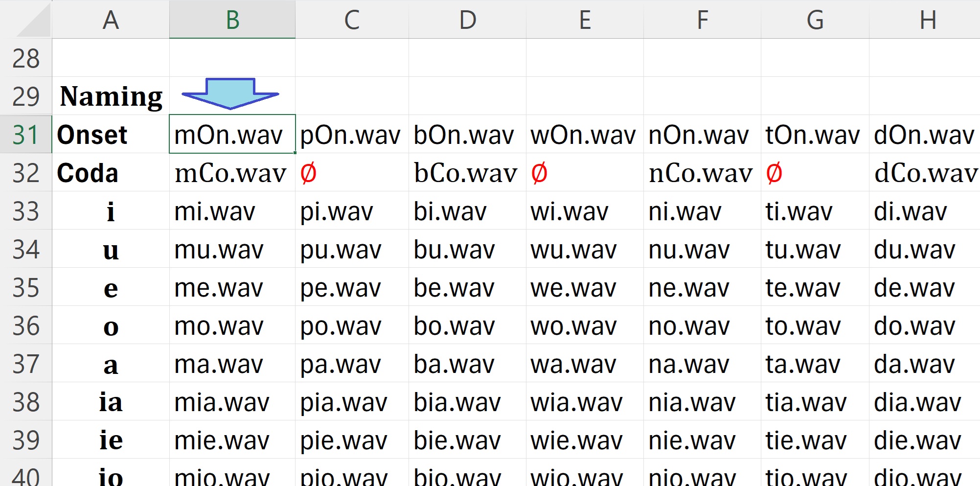The width and height of the screenshot is (980, 486).
Task: Select the mOn.wav cell
Action: pyautogui.click(x=231, y=135)
